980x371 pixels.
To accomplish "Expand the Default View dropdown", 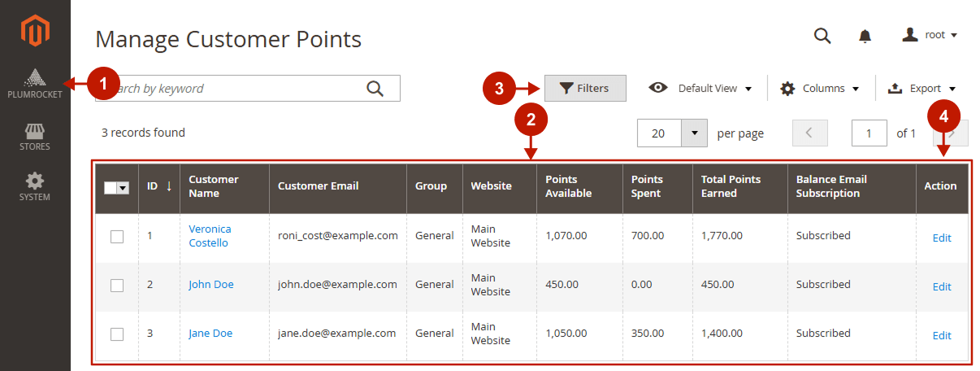I will point(700,89).
